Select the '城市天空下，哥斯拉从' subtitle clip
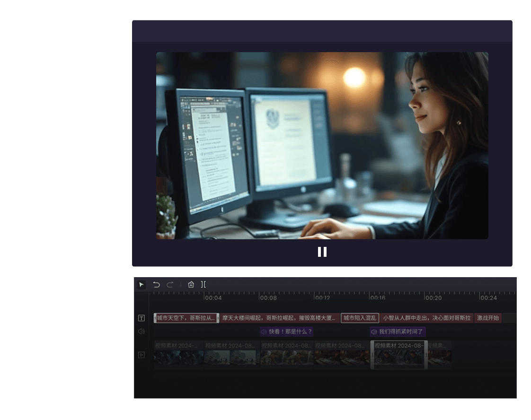The width and height of the screenshot is (531, 420). point(186,318)
